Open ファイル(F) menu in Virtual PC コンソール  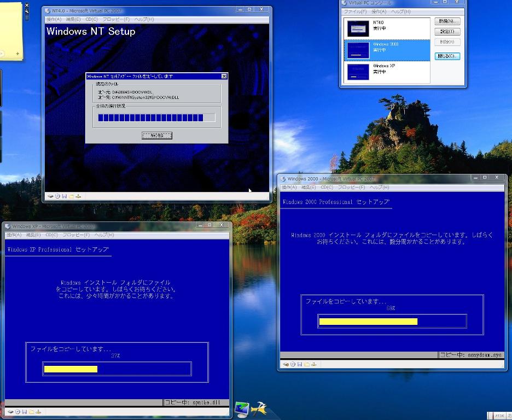[x=355, y=11]
